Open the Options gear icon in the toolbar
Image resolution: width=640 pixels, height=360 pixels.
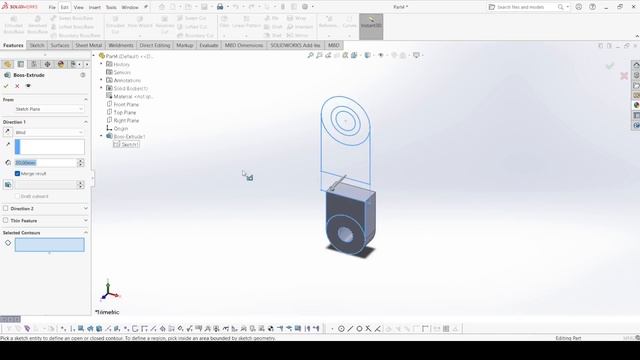point(305,7)
